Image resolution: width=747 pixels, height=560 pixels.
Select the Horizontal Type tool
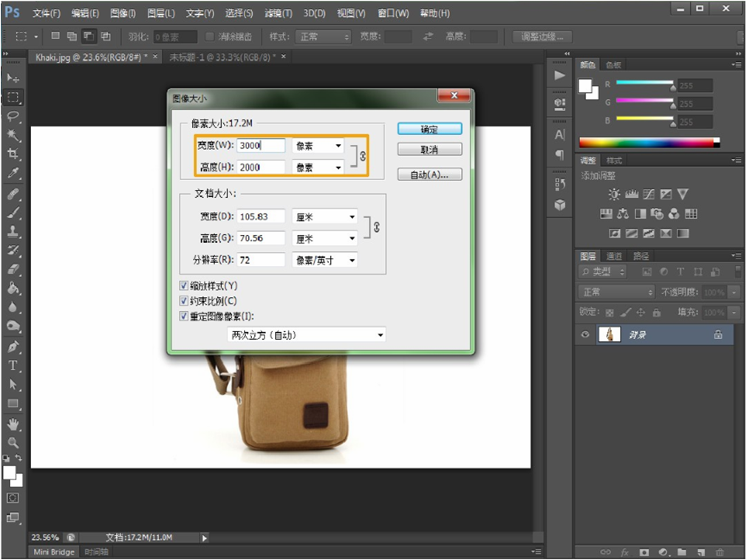click(13, 366)
